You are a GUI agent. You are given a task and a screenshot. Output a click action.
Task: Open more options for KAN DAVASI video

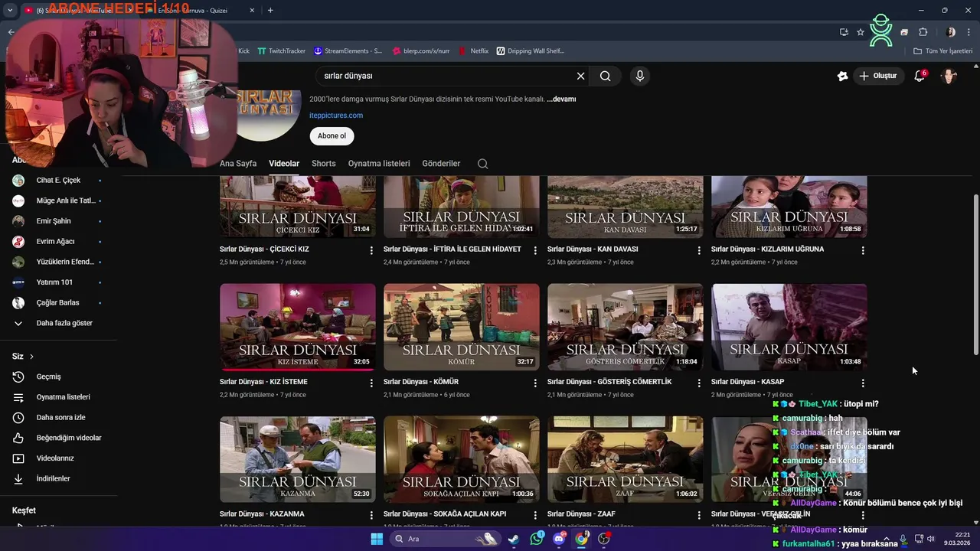coord(699,250)
